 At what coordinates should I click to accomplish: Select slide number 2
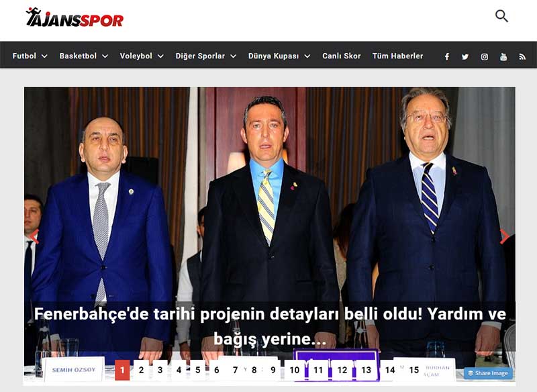tap(141, 370)
